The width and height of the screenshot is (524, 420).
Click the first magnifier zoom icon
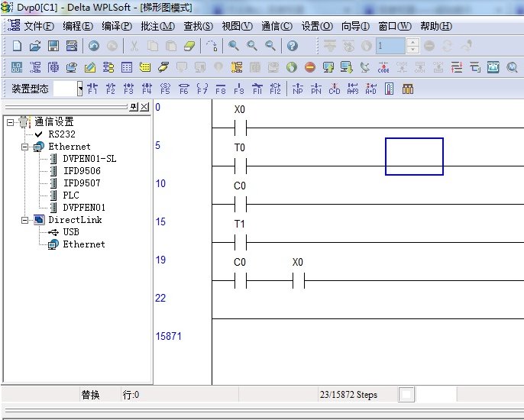click(x=234, y=46)
